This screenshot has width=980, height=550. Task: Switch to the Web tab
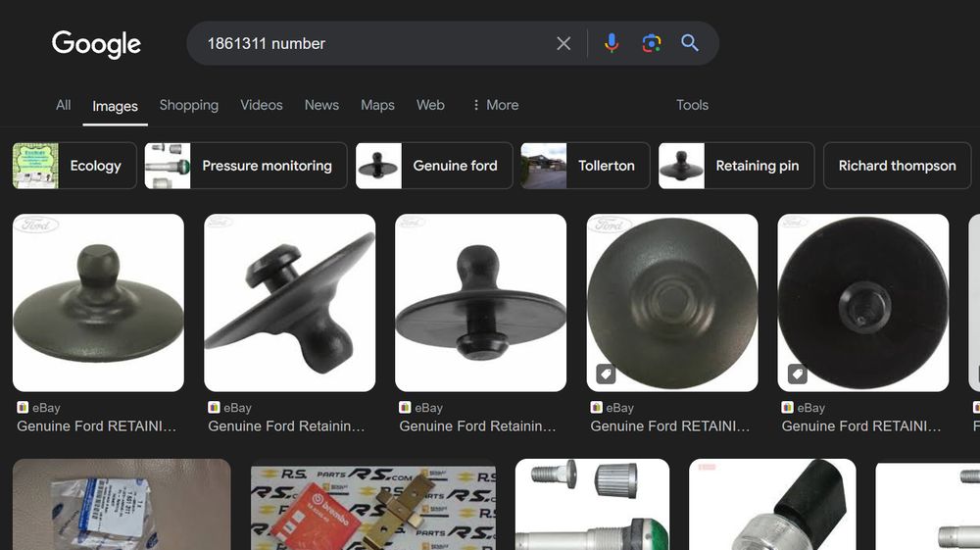coord(430,105)
